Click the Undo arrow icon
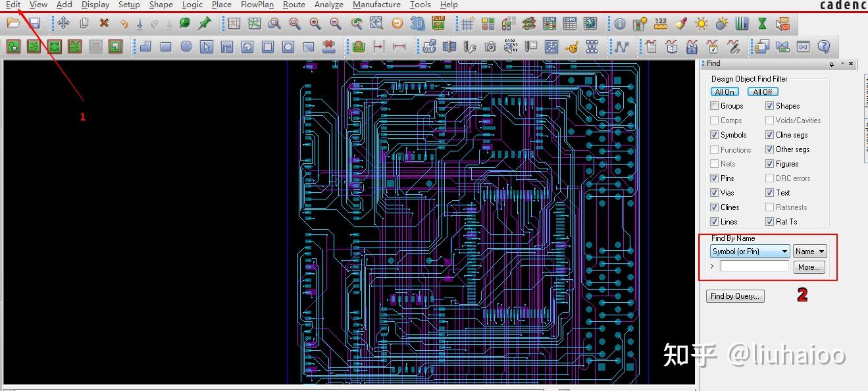Screen dimensions: 868x391 coord(125,23)
